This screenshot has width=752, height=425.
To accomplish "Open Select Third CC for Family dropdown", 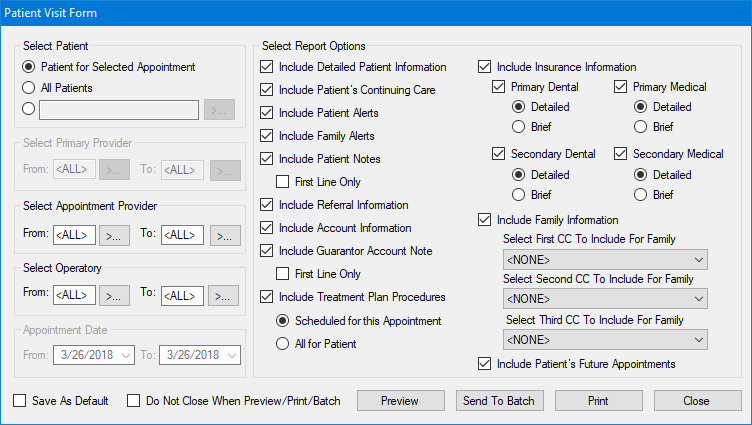I will coord(605,339).
